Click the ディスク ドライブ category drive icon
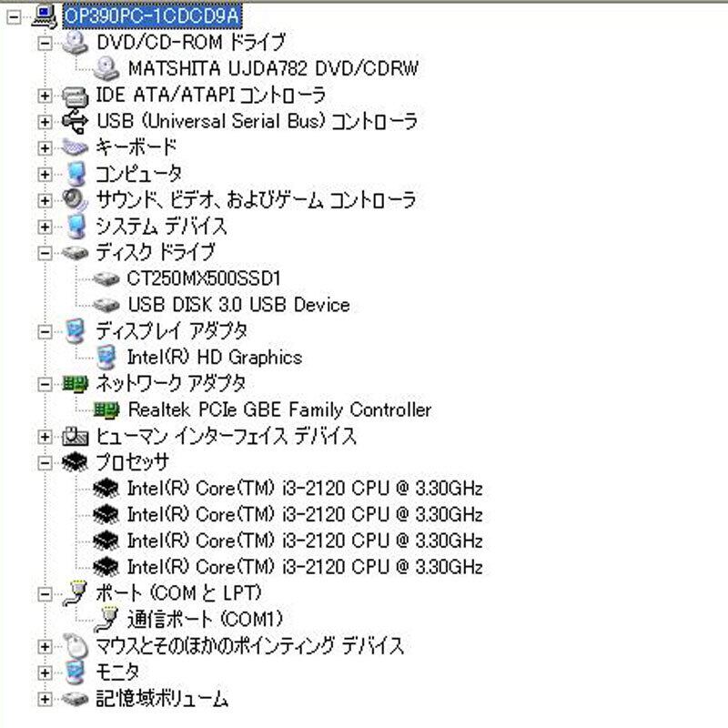The height and width of the screenshot is (728, 728). tap(75, 253)
